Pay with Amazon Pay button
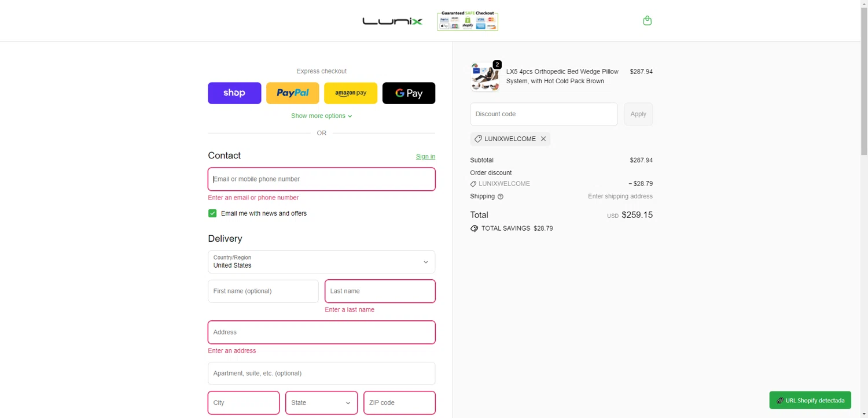The width and height of the screenshot is (868, 418). [x=351, y=93]
